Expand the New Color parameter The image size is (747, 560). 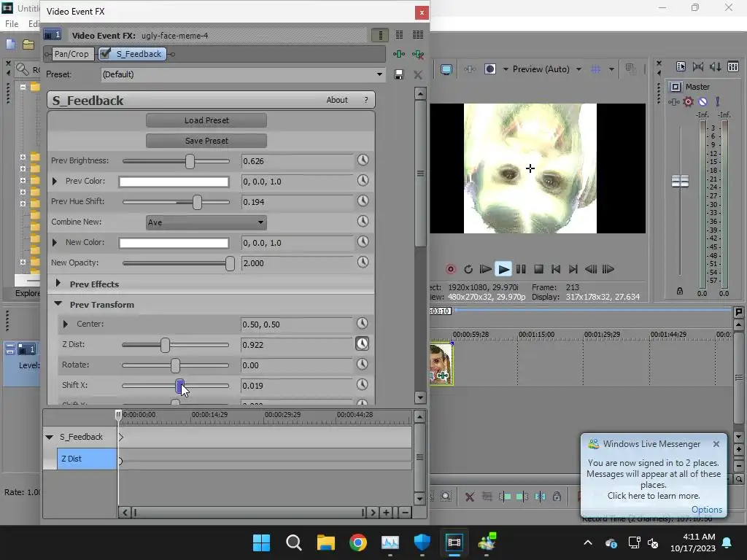[54, 242]
